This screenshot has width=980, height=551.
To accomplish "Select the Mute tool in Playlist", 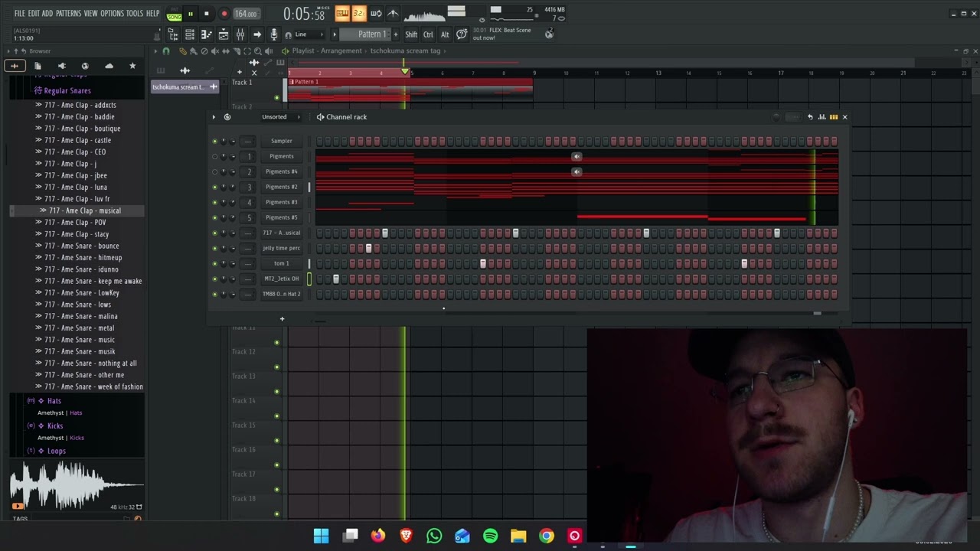I will click(215, 51).
